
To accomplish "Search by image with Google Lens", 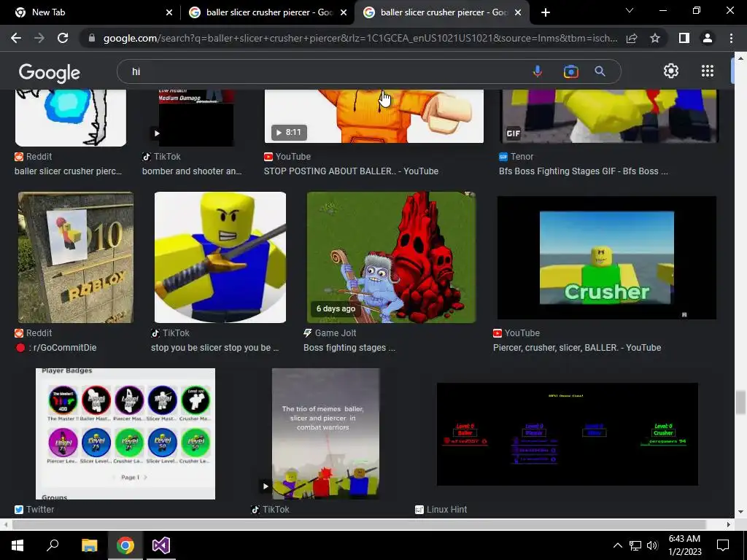I will [570, 71].
